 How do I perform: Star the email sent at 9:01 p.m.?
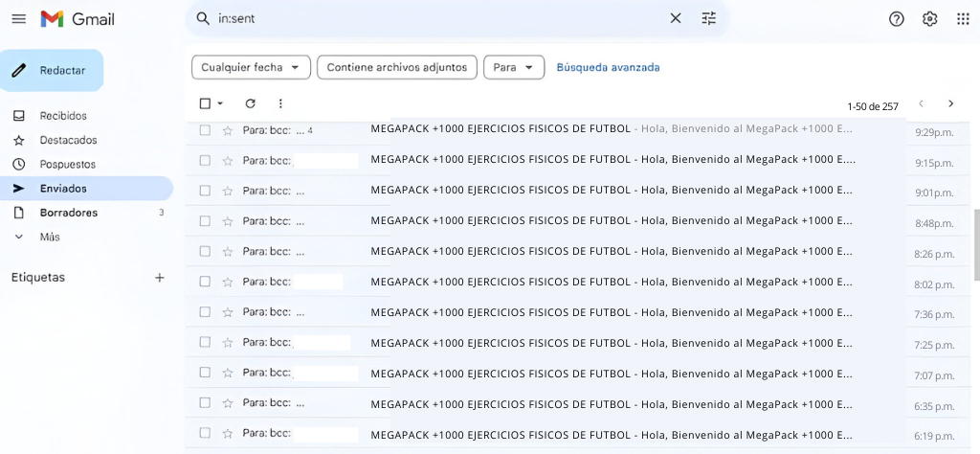228,191
